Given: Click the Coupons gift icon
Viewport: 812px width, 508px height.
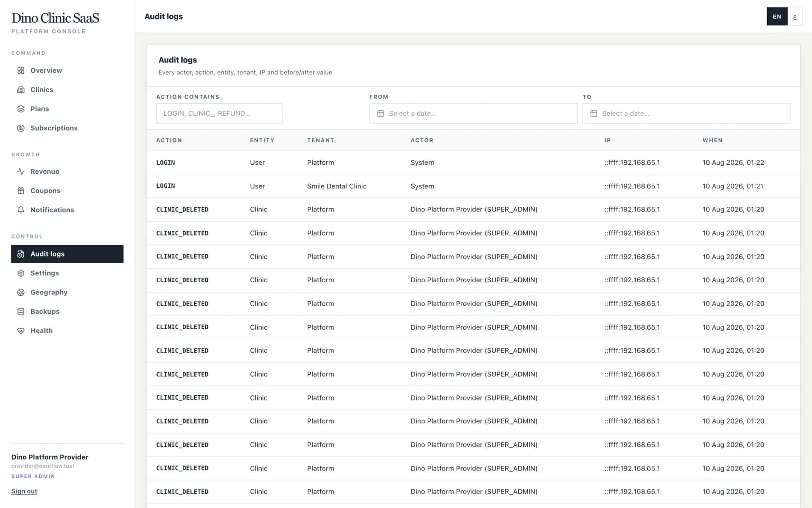Looking at the screenshot, I should [21, 191].
